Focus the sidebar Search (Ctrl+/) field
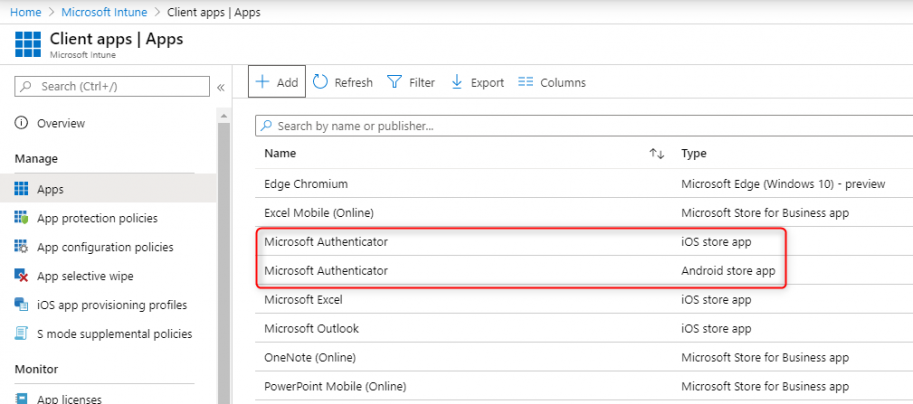913x404 pixels. (112, 86)
